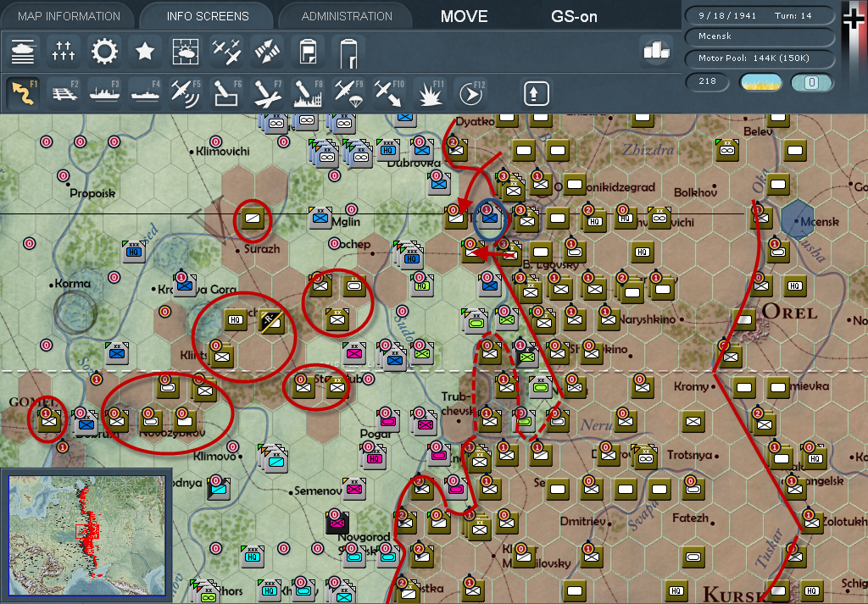Click the Naryshkino town label
Viewport: 868px width, 604px height.
[x=647, y=319]
